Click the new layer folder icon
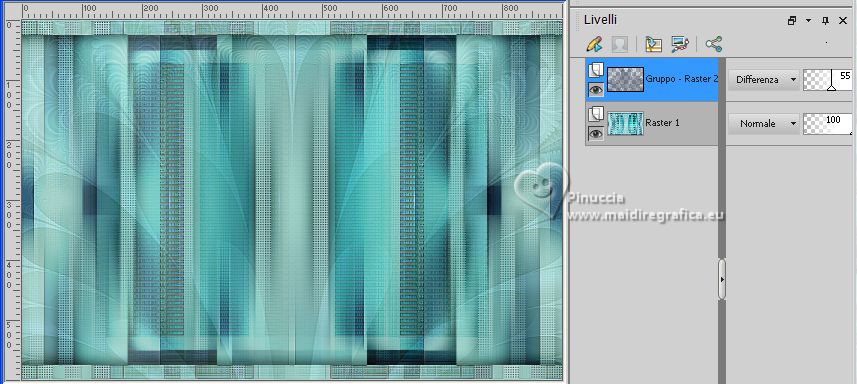Screen dimensions: 857x384 (653, 44)
